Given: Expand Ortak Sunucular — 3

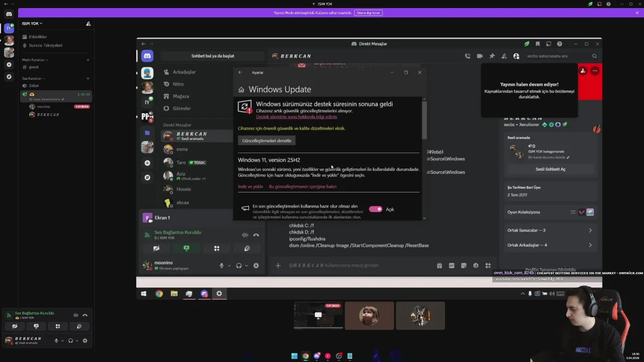Looking at the screenshot, I should [550, 230].
